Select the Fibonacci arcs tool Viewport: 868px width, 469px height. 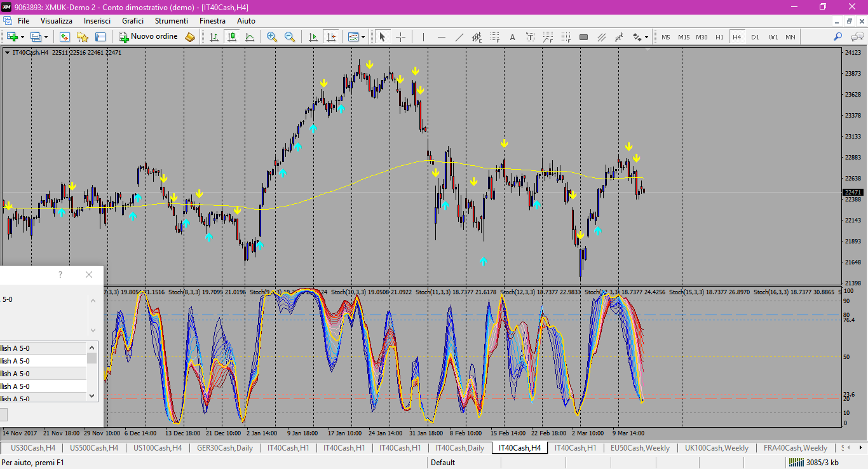point(548,37)
